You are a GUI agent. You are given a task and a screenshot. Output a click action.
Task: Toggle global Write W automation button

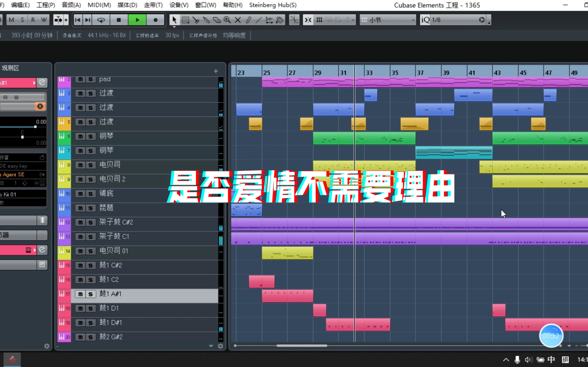coord(44,20)
